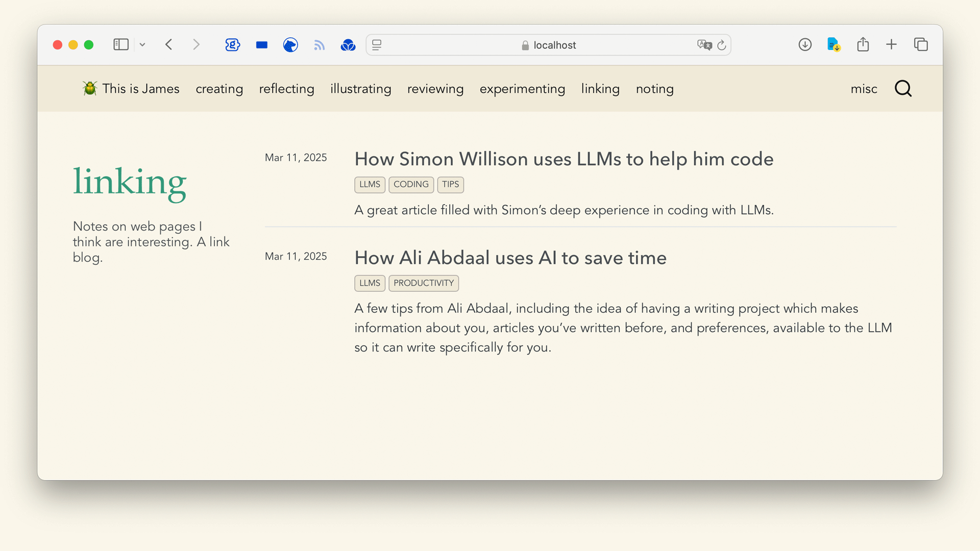This screenshot has width=980, height=551.
Task: Open the Simon Willison LLMs article link
Action: (x=563, y=159)
